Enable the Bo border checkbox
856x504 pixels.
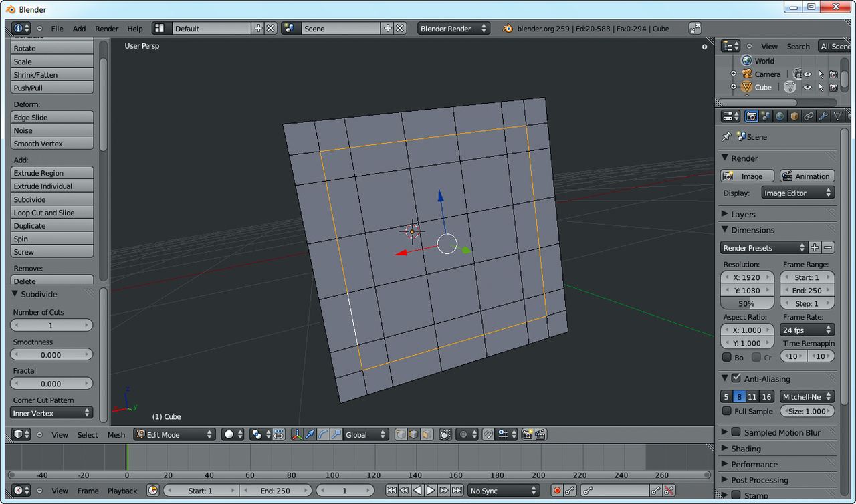point(727,357)
